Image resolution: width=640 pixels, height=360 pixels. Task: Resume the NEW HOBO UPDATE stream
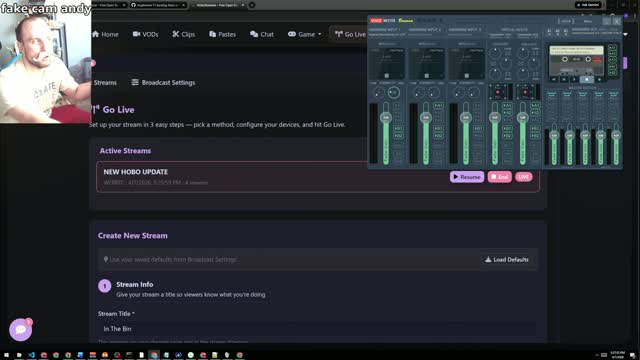(467, 177)
